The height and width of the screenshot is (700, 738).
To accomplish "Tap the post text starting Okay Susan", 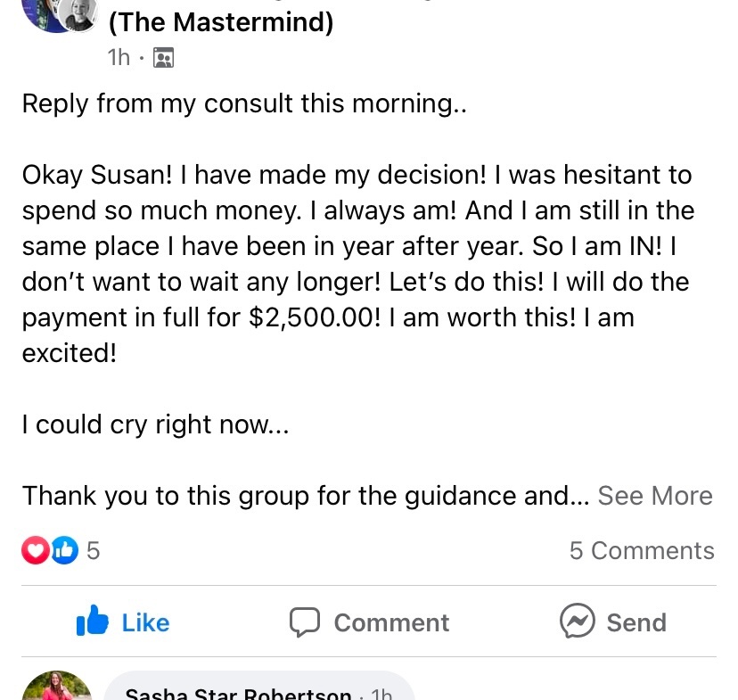I will pyautogui.click(x=357, y=264).
